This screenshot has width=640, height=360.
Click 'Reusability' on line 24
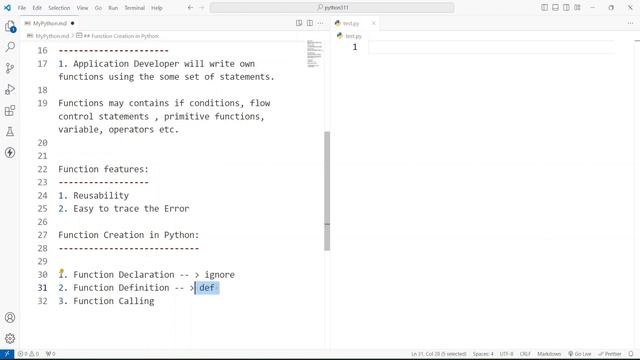pyautogui.click(x=101, y=196)
